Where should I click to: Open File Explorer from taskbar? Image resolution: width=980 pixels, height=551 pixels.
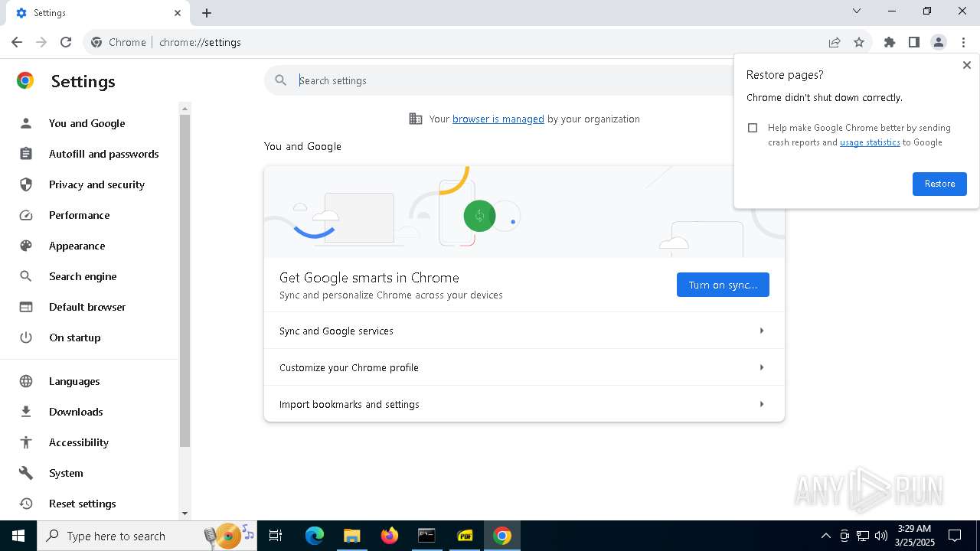pos(351,536)
